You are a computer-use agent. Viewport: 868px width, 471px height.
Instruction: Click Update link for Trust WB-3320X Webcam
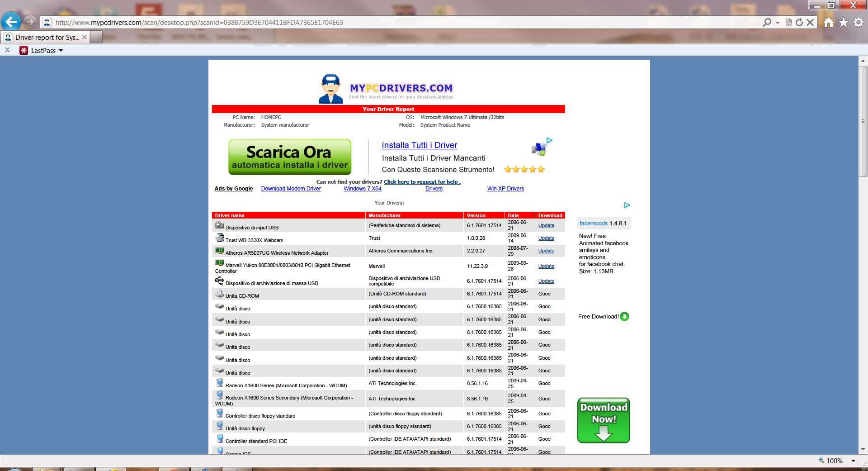click(546, 238)
